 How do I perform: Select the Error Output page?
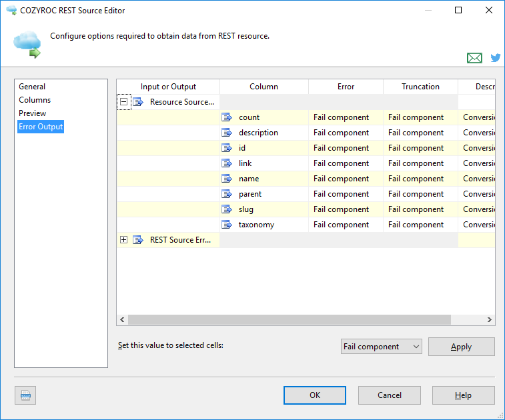41,127
